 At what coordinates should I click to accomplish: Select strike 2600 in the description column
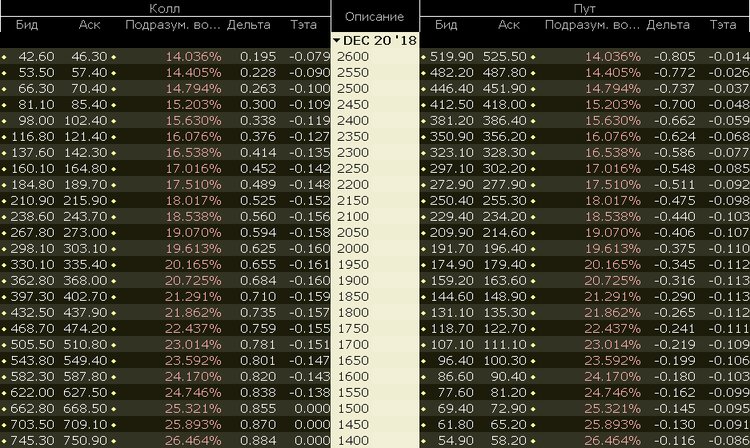point(353,56)
